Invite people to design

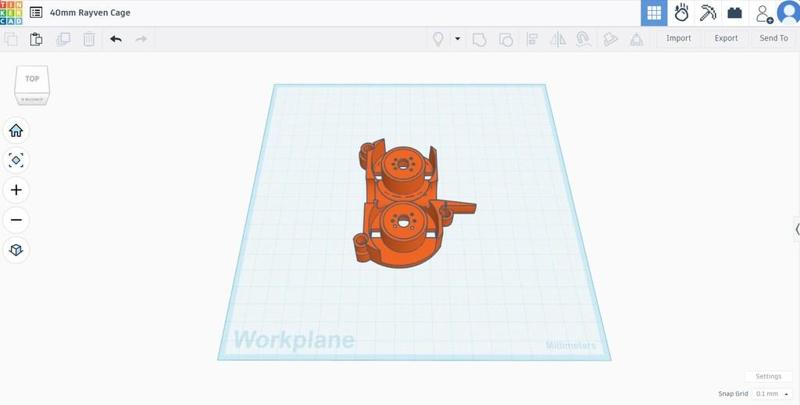[764, 14]
